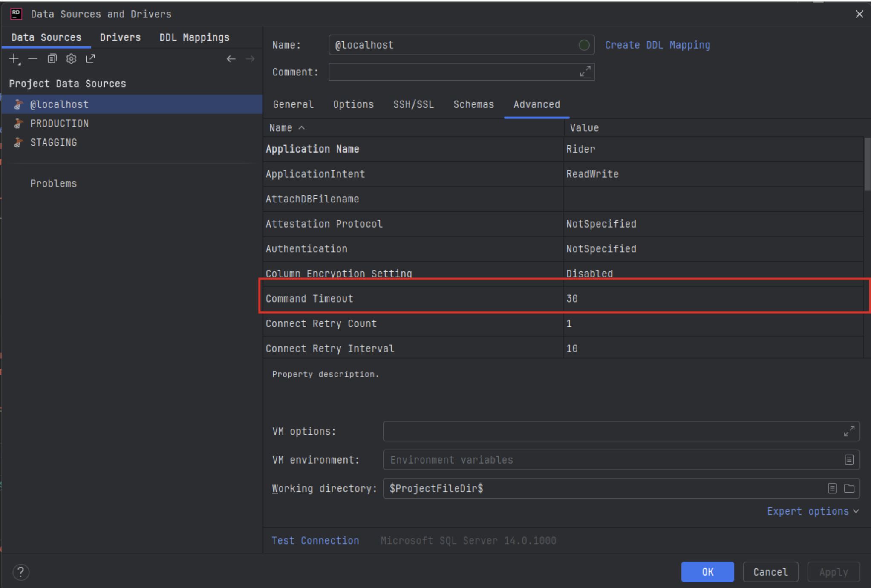Click the Apply button
Image resolution: width=871 pixels, height=588 pixels.
(834, 572)
